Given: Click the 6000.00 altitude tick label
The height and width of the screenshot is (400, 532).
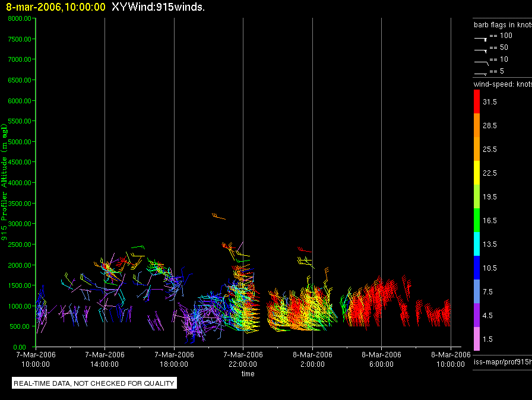Looking at the screenshot, I should tap(20, 101).
